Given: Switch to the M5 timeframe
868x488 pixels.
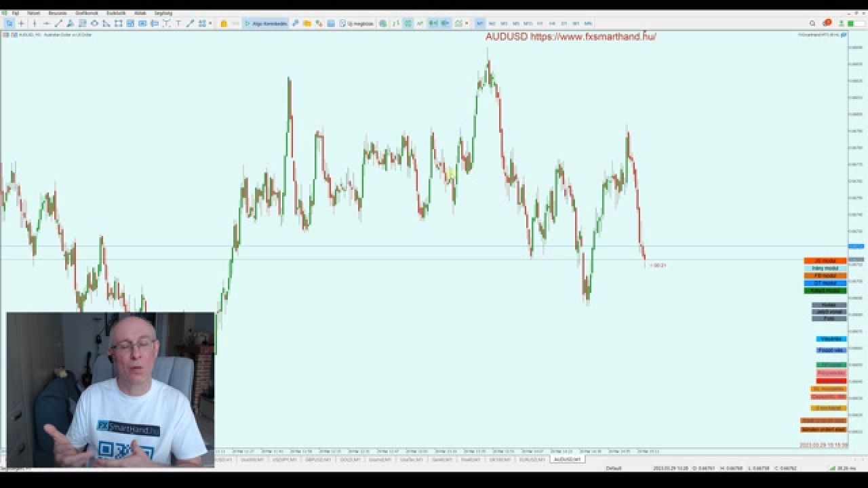Looking at the screenshot, I should pos(515,23).
